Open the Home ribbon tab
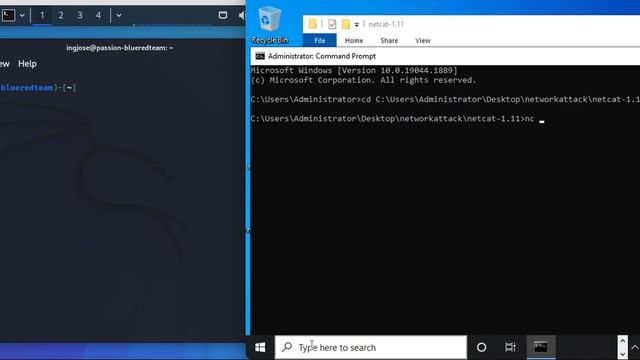 tap(354, 40)
